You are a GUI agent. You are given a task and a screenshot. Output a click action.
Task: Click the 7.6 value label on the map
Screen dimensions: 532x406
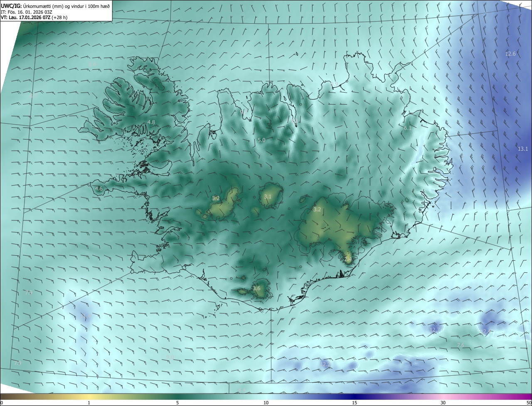tap(461, 345)
